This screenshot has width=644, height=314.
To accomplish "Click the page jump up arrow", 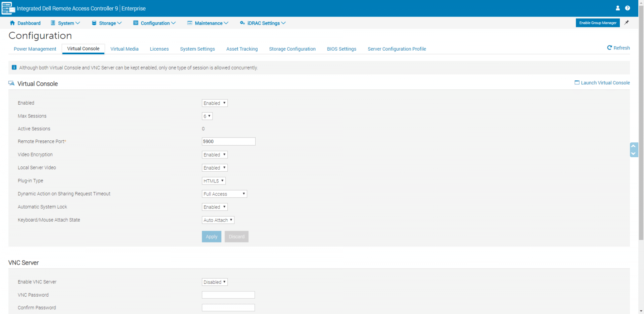I will [634, 146].
